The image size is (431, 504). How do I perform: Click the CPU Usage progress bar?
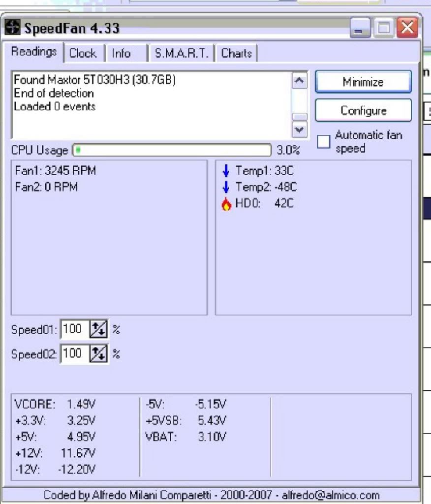click(172, 150)
